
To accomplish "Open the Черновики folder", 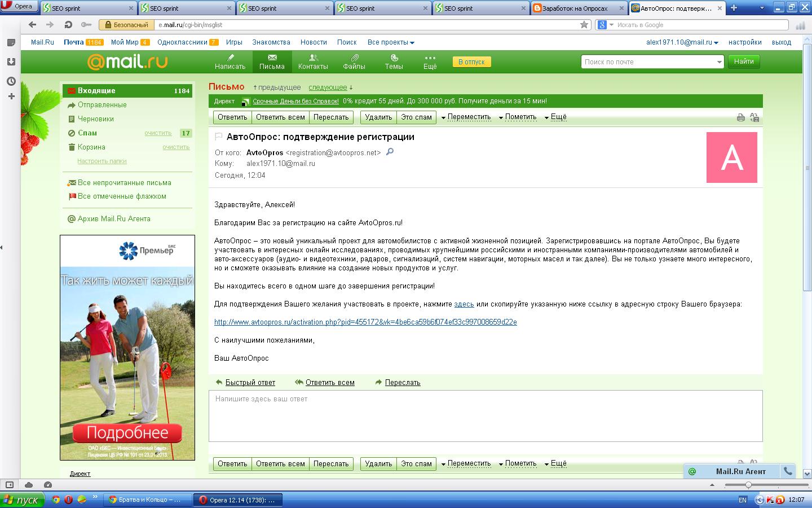I will tap(96, 119).
